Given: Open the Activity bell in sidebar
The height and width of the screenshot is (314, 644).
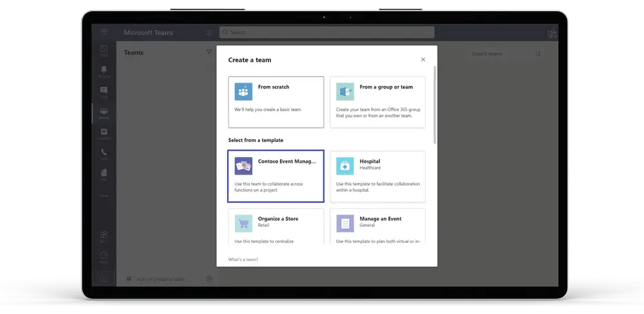Looking at the screenshot, I should click(104, 71).
